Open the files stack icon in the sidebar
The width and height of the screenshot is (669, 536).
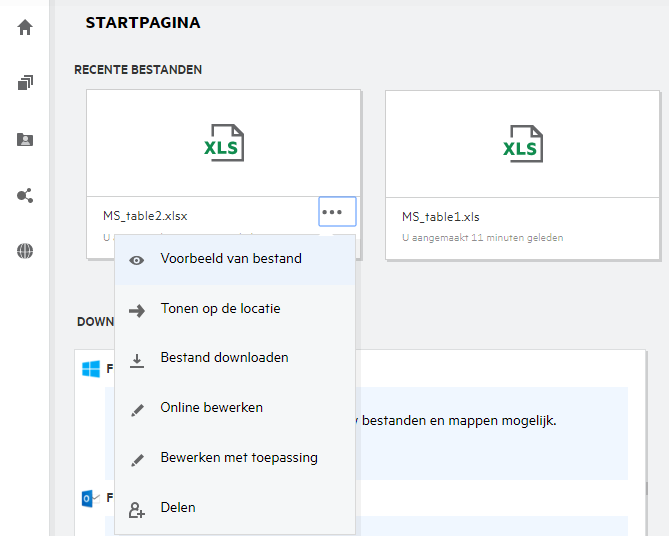(25, 83)
